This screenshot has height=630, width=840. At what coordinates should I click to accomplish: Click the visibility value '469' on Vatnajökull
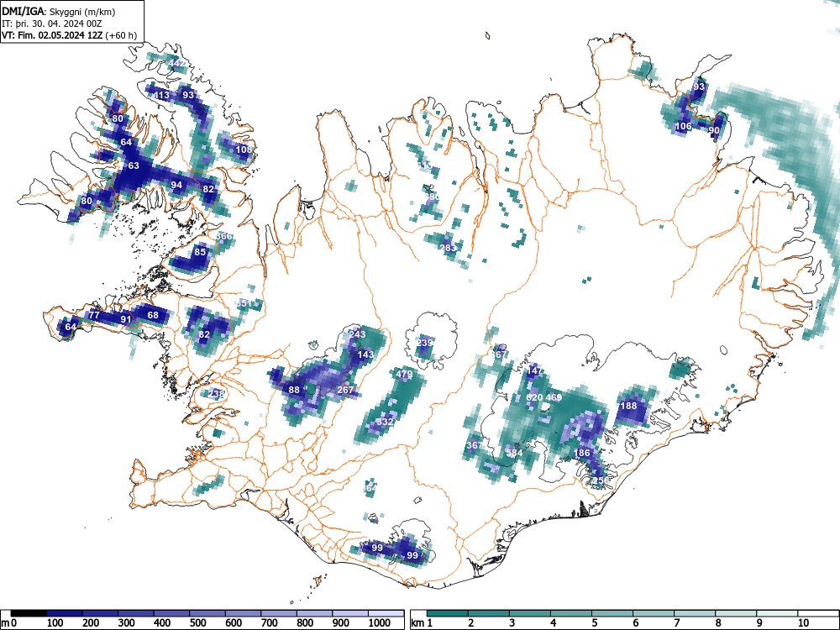click(554, 397)
